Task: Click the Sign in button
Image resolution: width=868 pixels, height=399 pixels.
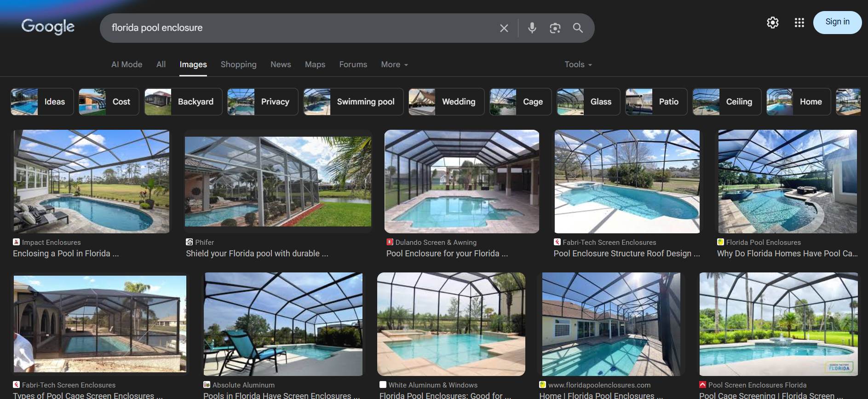Action: click(x=837, y=22)
